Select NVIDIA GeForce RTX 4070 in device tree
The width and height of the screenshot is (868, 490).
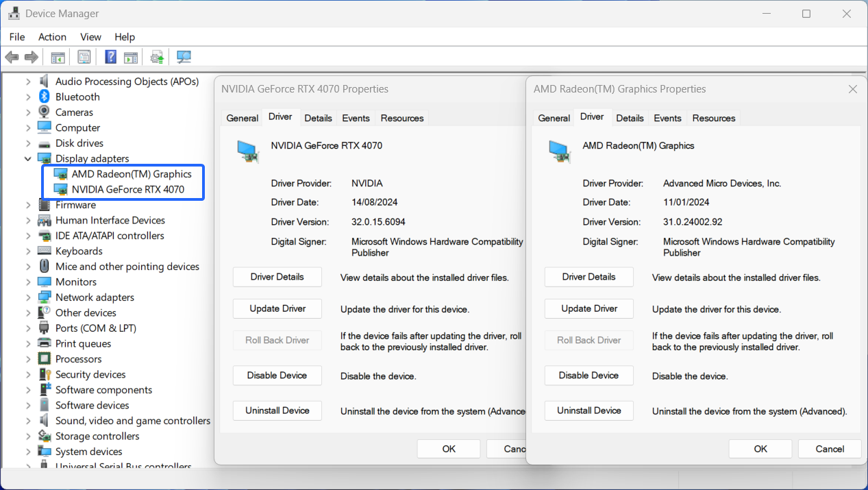click(127, 189)
